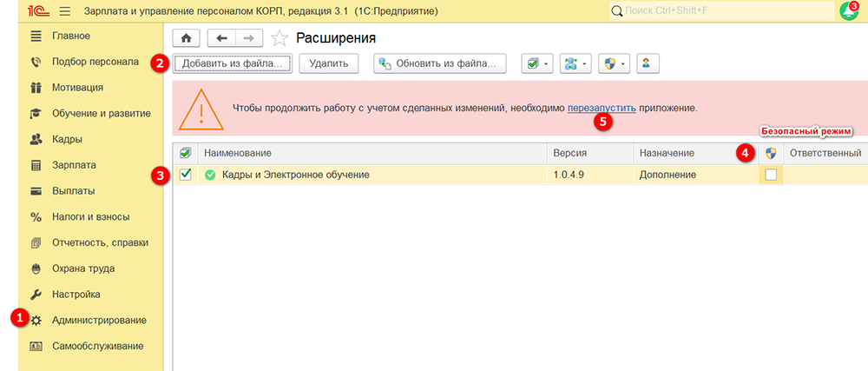Open the Настройка section
This screenshot has width=868, height=371.
(76, 294)
